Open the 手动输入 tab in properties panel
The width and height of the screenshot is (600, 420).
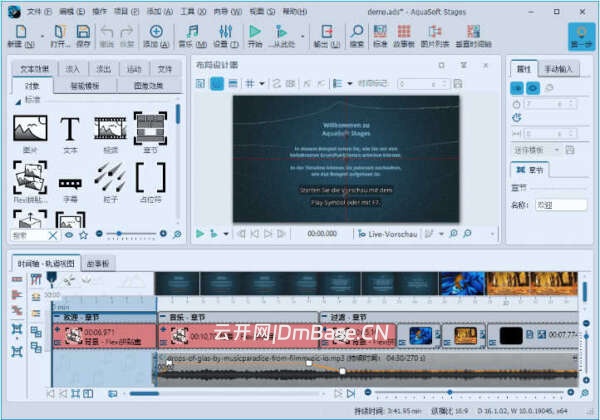point(558,69)
